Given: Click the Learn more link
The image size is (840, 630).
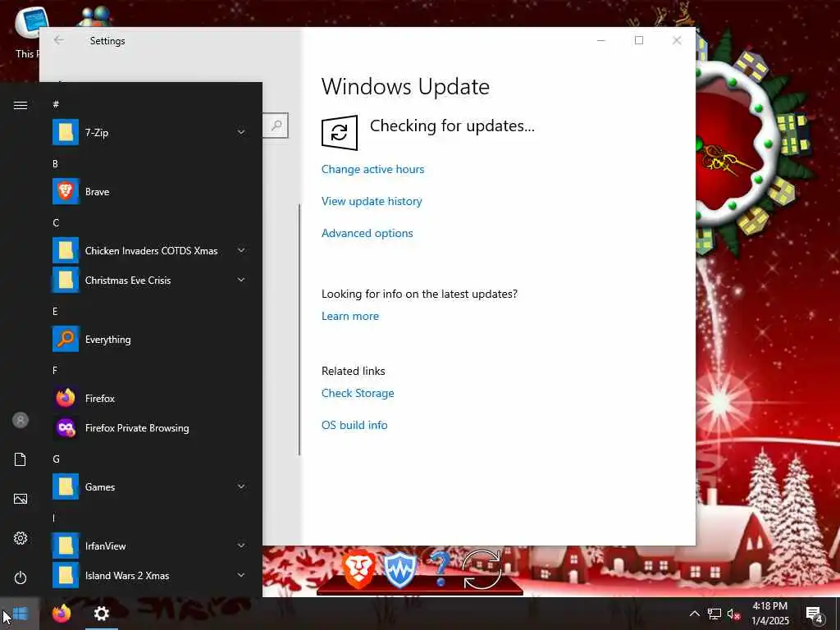Looking at the screenshot, I should tap(349, 316).
